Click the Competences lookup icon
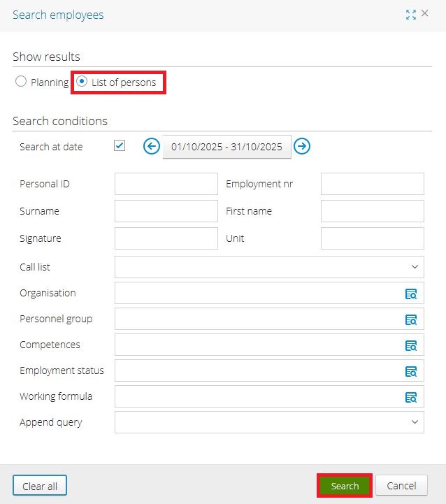Screen dimensions: 446x504 [x=411, y=345]
